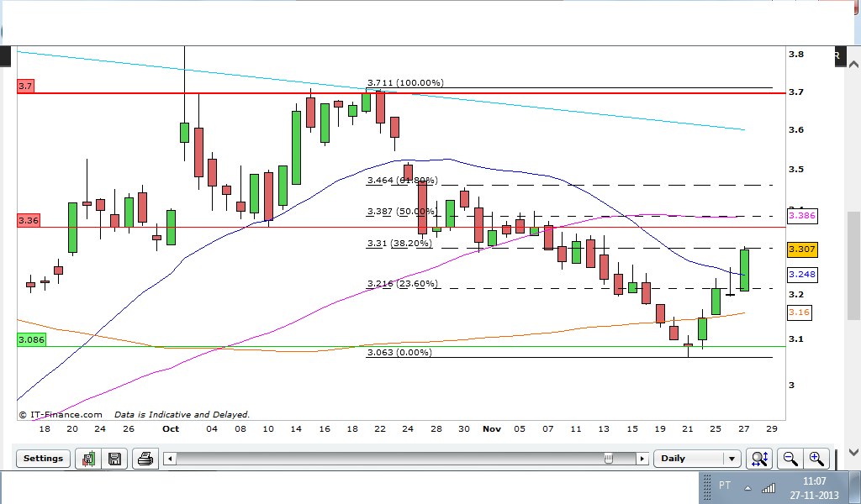Click the yellow 3.307 current price tag
Image resolution: width=861 pixels, height=504 pixels.
coord(802,249)
